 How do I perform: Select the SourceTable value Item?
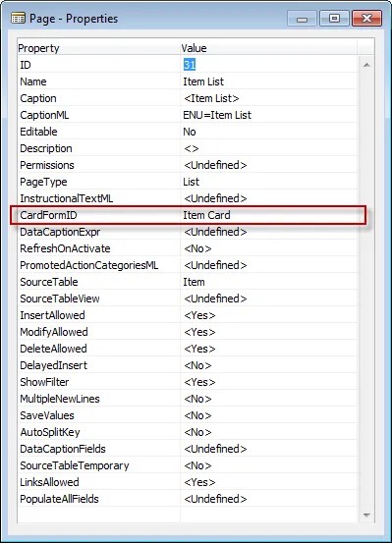(194, 282)
